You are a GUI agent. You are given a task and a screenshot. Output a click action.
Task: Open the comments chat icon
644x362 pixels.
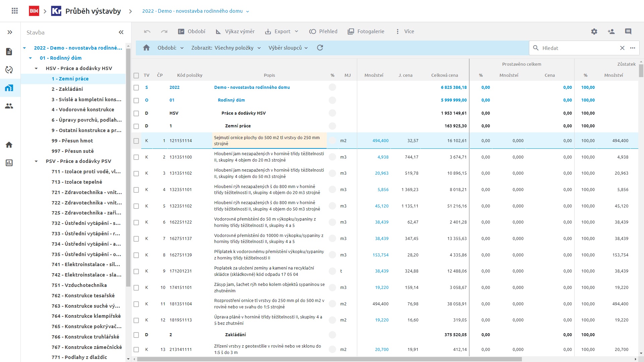[628, 32]
